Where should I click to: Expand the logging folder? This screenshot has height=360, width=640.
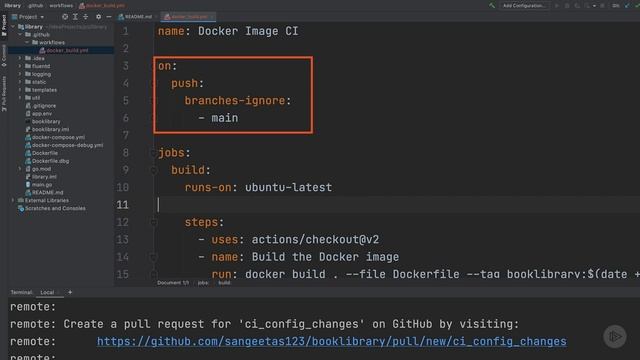(x=20, y=74)
